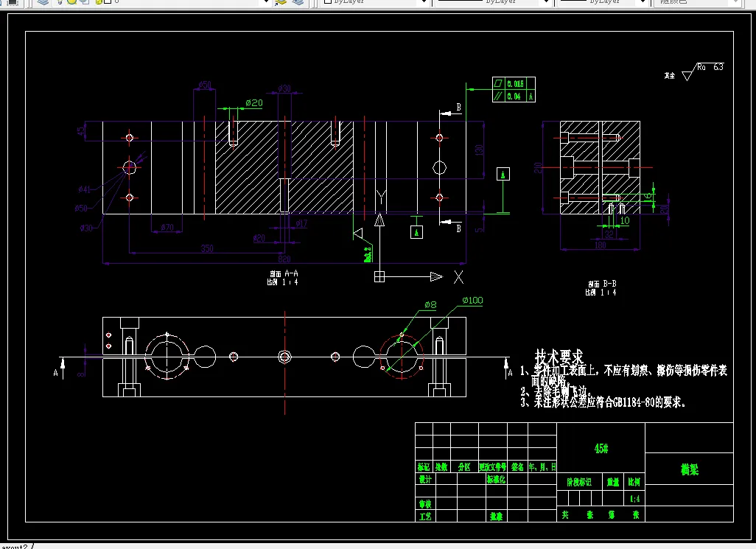The image size is (756, 549).
Task: Select the parallelism symbol in tolerance frame
Action: click(x=499, y=96)
